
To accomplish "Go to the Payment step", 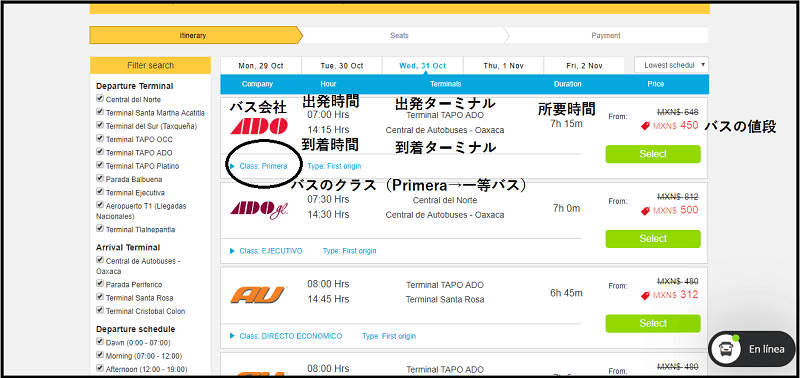I will (x=606, y=36).
